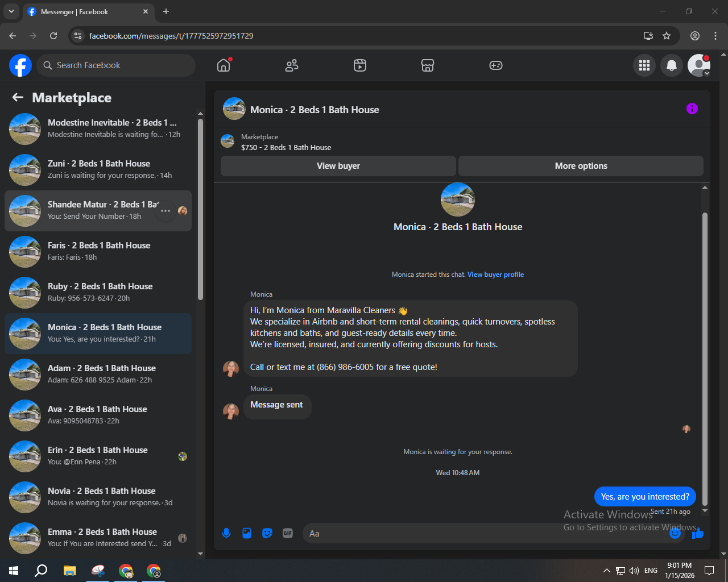The image size is (728, 582).
Task: Click the conversation area scrollbar
Action: [x=705, y=359]
